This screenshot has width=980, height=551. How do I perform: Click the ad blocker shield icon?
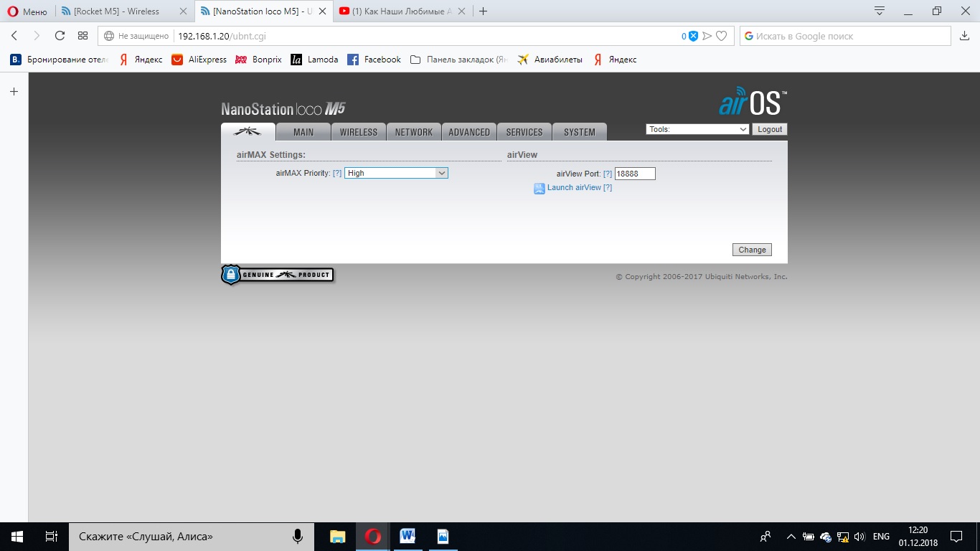tap(693, 36)
